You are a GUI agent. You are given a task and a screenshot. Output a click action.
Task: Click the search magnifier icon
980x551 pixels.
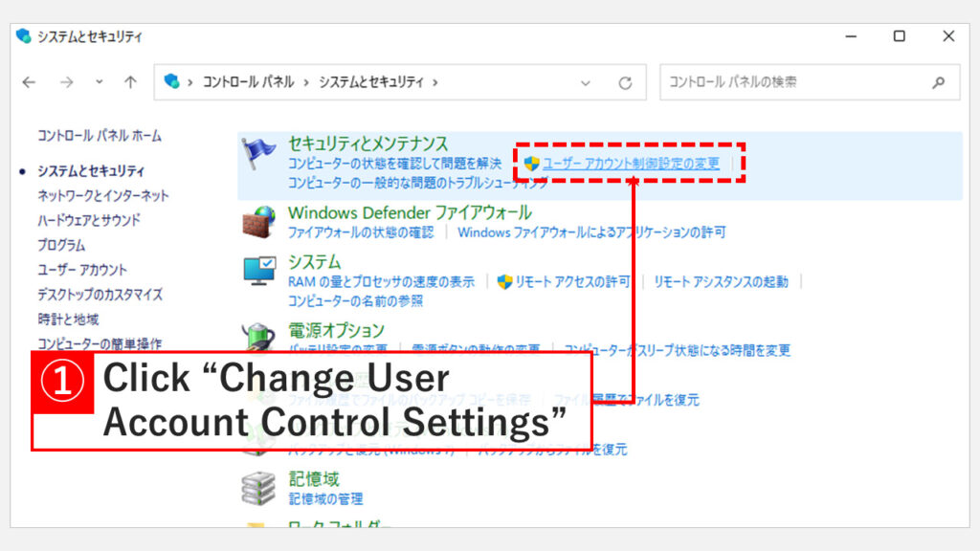938,82
